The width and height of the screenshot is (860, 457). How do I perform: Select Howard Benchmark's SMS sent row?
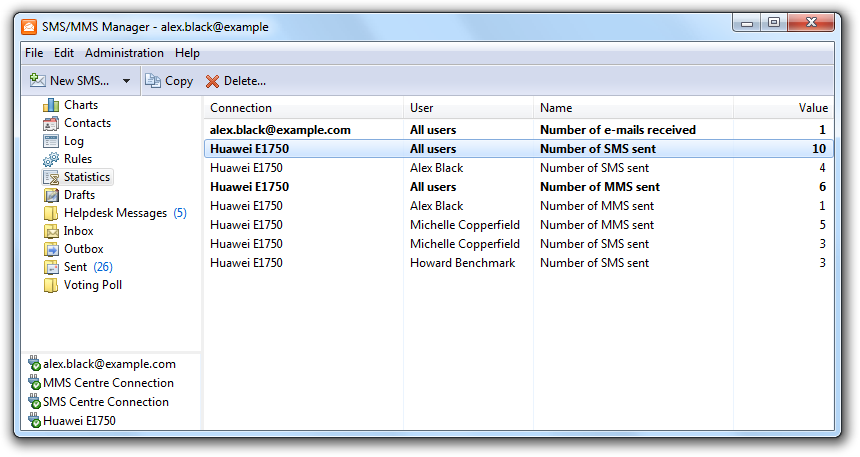(518, 263)
